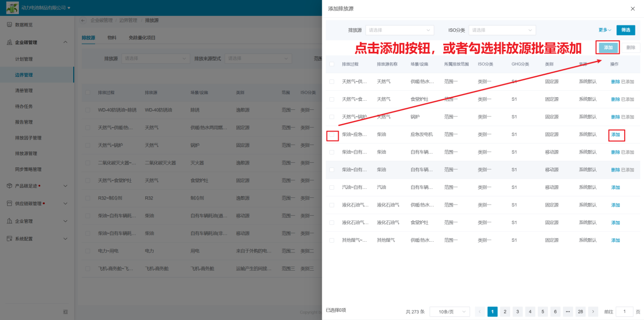Close the 添加排放源 dialog with the X icon
Viewport: 644px width, 320px height.
pyautogui.click(x=632, y=9)
